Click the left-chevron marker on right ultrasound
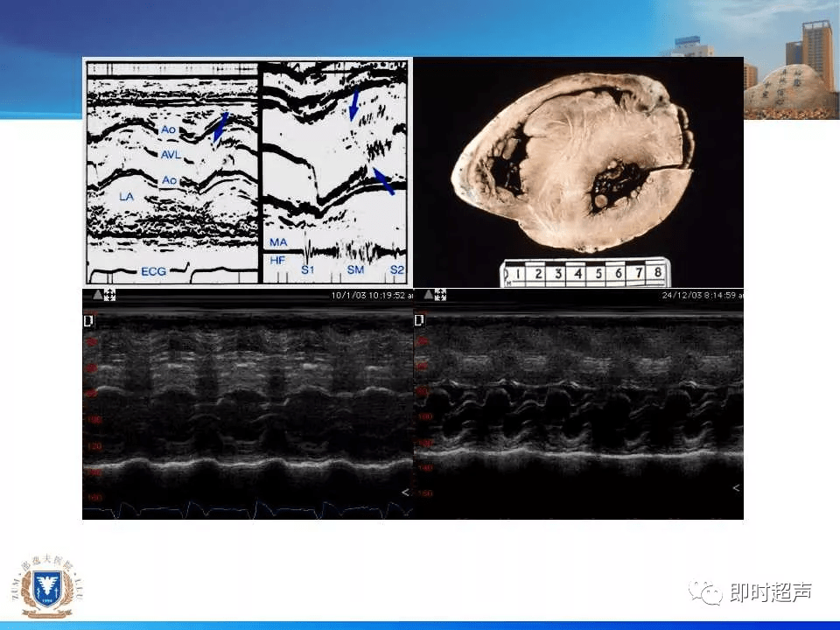The width and height of the screenshot is (840, 630). (x=736, y=487)
